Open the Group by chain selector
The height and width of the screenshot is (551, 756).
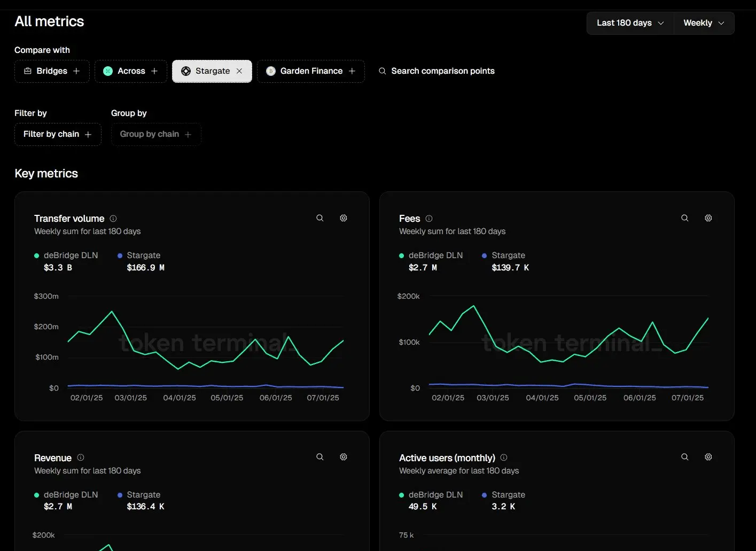tap(156, 134)
